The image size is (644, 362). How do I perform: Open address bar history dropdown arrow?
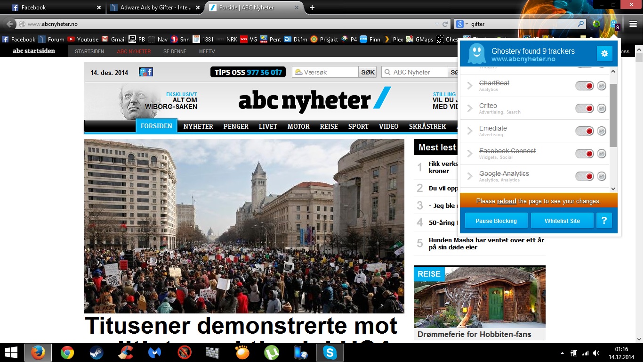tap(437, 24)
